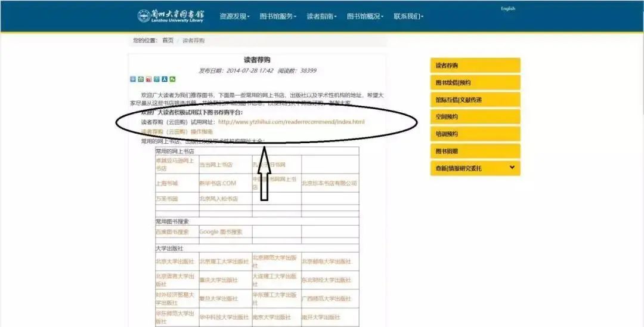Select 图书续借|预约 in the sidebar
The height and width of the screenshot is (327, 644).
[x=475, y=82]
